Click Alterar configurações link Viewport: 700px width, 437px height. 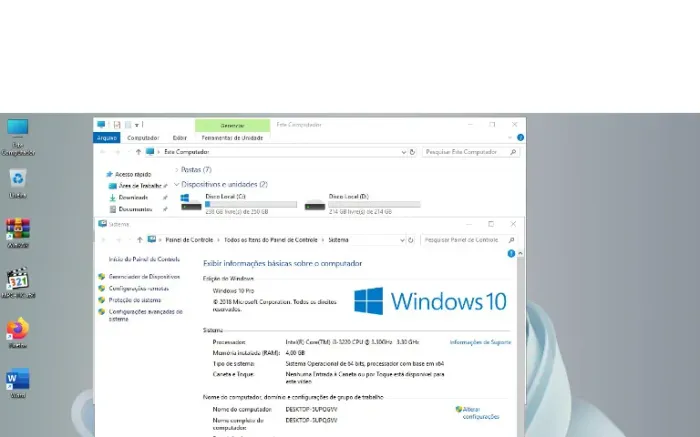click(481, 413)
